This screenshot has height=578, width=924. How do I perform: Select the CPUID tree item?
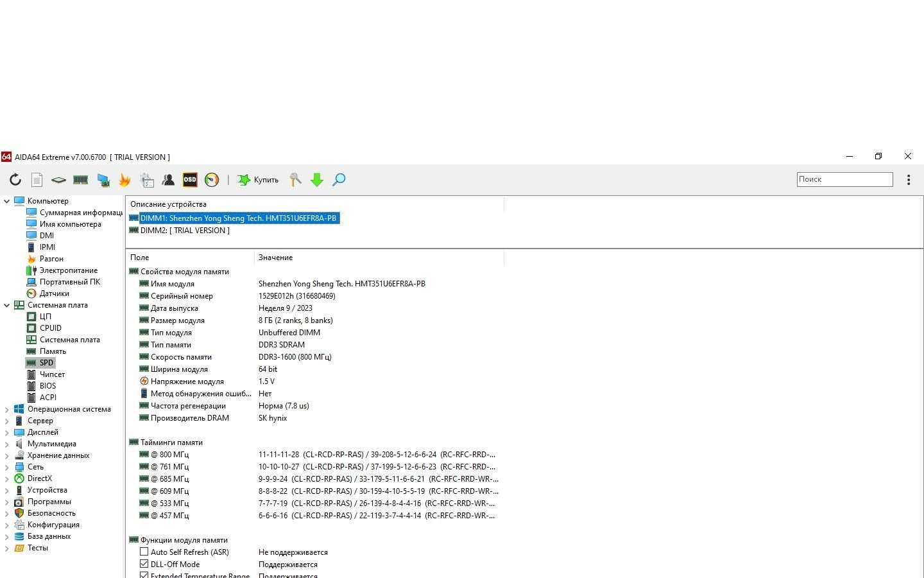[44, 328]
